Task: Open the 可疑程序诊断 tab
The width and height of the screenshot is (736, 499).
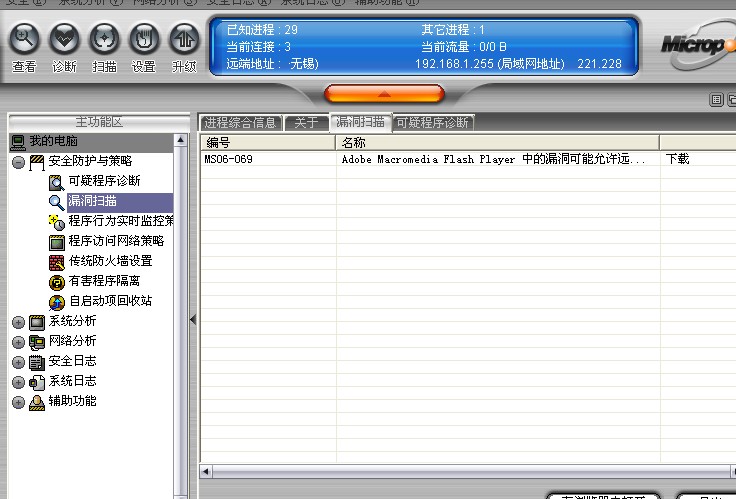Action: (x=433, y=123)
